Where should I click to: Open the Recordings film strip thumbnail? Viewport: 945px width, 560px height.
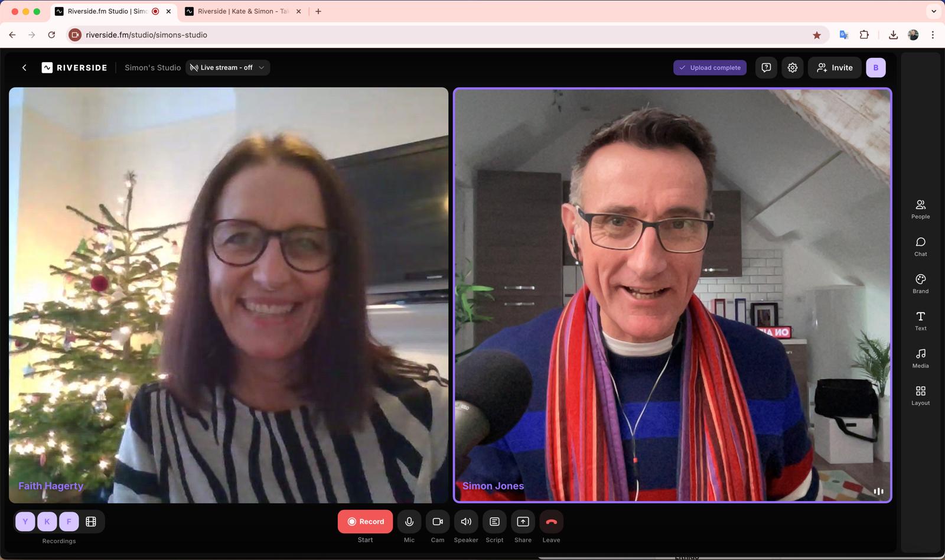coord(91,522)
